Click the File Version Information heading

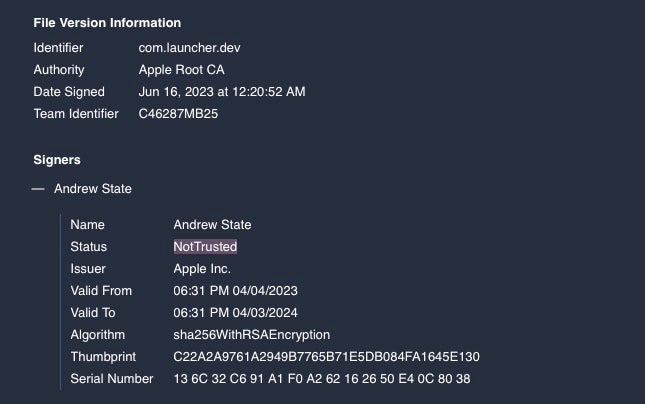click(x=107, y=23)
